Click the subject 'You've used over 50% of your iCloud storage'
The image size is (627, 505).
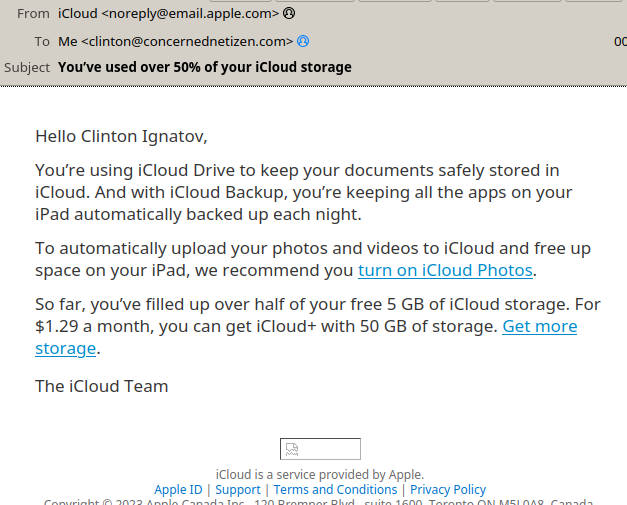205,67
